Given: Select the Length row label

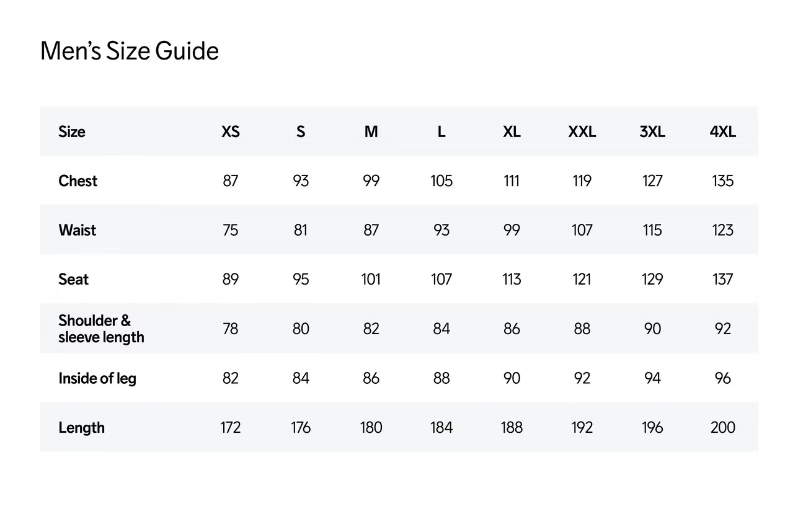Looking at the screenshot, I should tap(81, 428).
